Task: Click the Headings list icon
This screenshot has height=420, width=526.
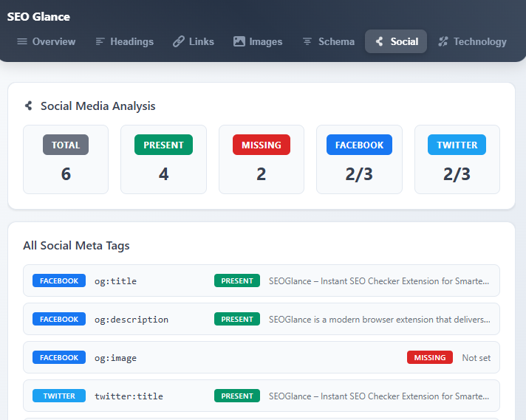Action: pos(100,41)
